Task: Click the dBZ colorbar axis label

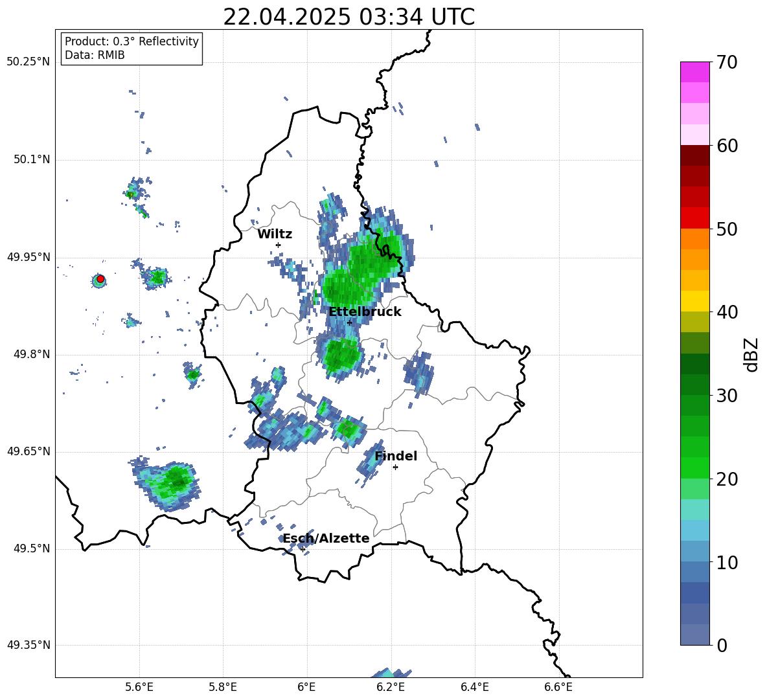Action: (x=751, y=354)
